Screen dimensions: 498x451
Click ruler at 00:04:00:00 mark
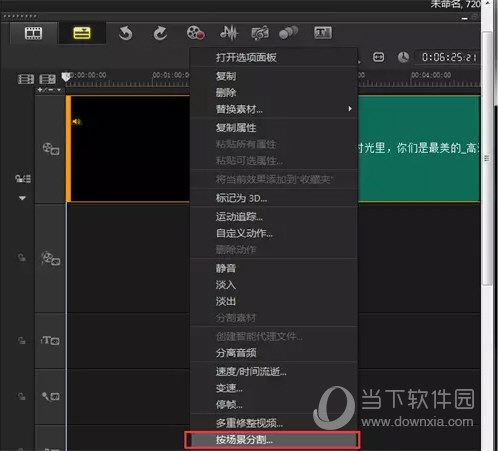pos(431,75)
